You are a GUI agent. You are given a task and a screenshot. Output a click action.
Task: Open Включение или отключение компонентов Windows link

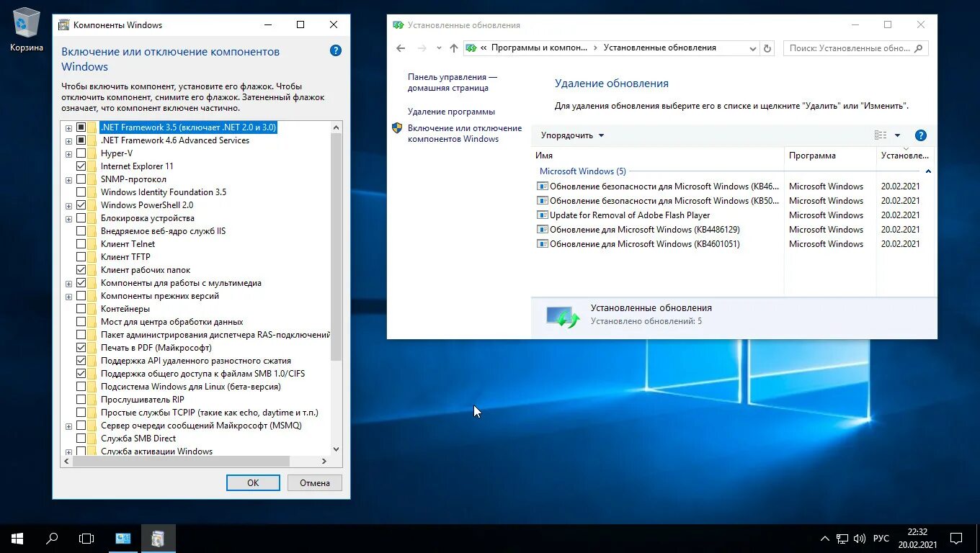pyautogui.click(x=465, y=133)
